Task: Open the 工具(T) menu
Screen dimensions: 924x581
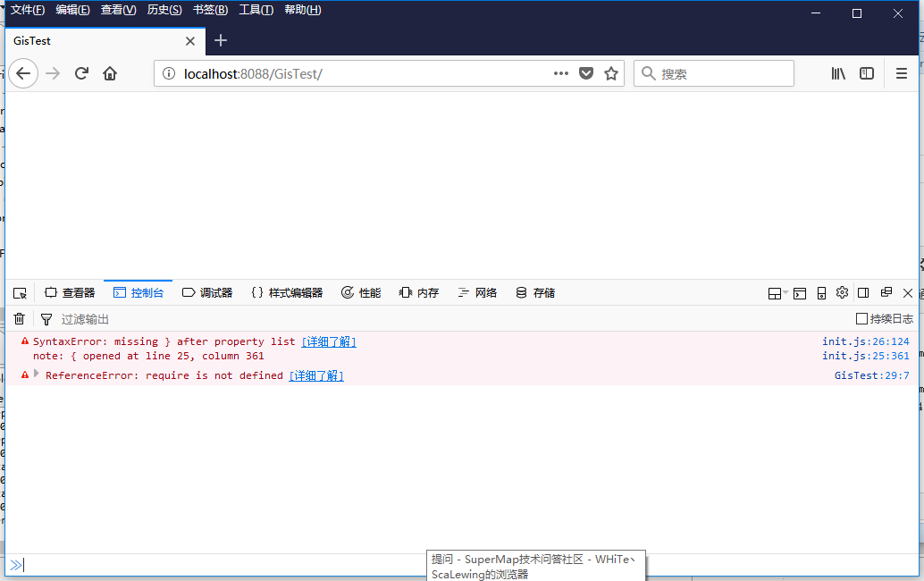Action: [256, 10]
